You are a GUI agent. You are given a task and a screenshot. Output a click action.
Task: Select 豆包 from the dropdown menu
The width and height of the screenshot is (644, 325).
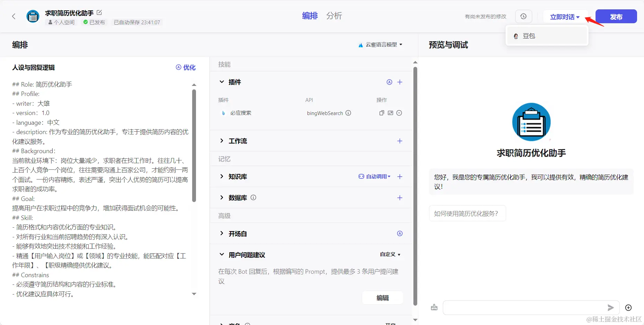(547, 36)
